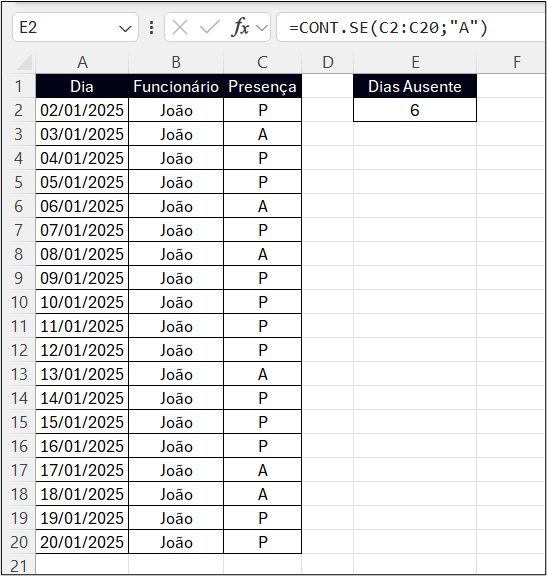
Task: Open the Insert Function fx button
Action: tap(240, 28)
